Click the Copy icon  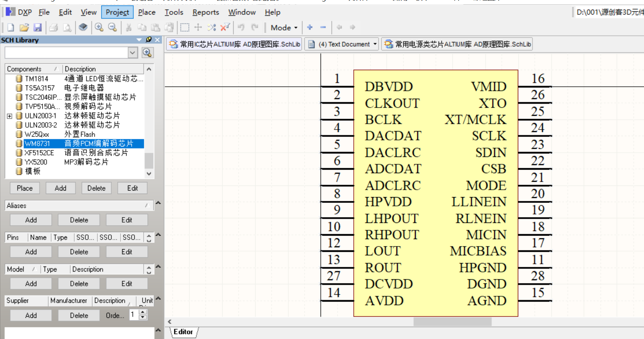click(142, 27)
